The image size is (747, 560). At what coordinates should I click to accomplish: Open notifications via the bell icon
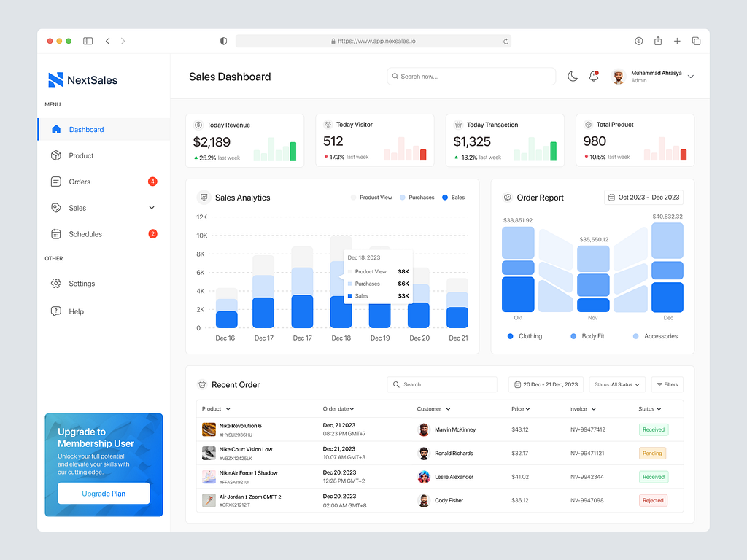pyautogui.click(x=593, y=76)
